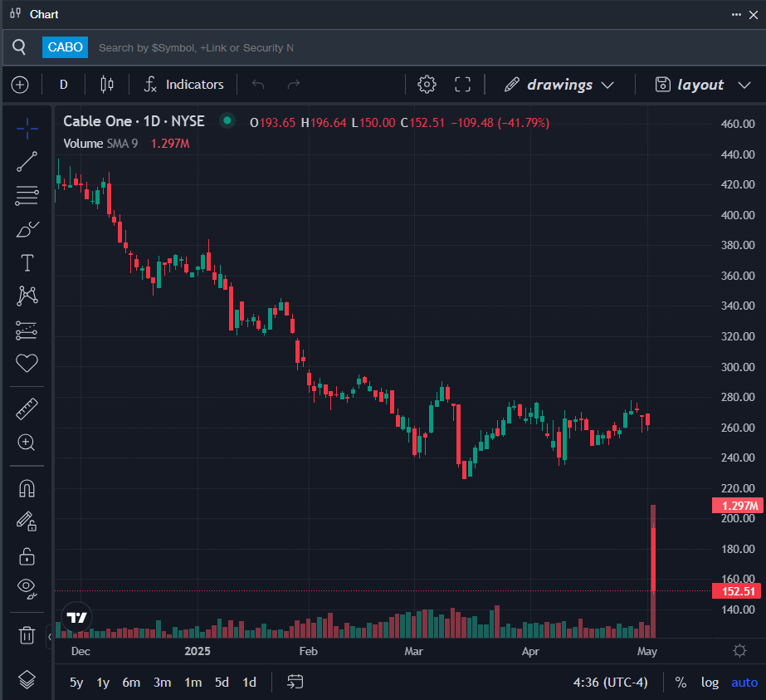Select the 5y time range
The image size is (766, 700).
(76, 682)
